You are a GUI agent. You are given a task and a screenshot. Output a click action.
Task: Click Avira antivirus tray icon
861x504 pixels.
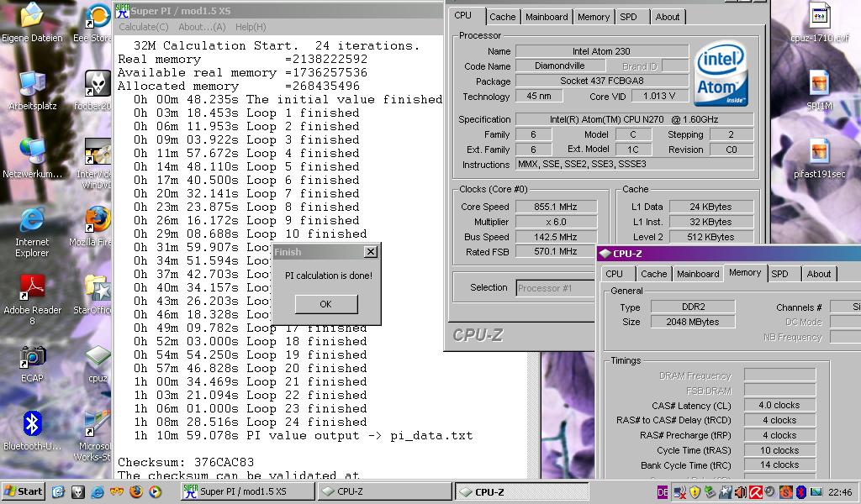(x=756, y=492)
